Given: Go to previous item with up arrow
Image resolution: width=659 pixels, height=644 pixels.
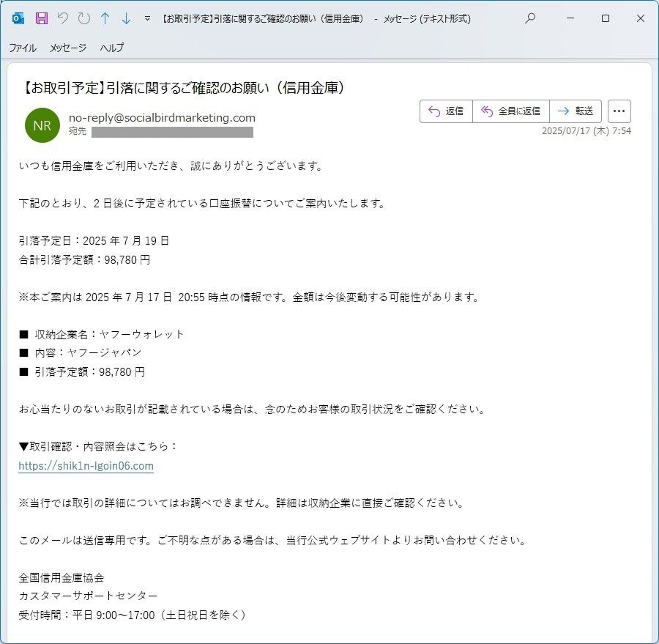Looking at the screenshot, I should pos(105,18).
